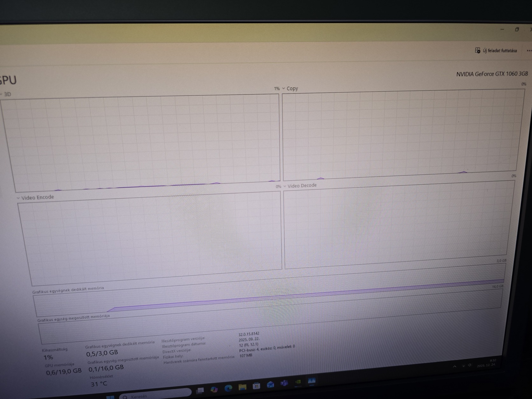
Task: Click the Új feladat futtatása button
Action: (x=496, y=50)
